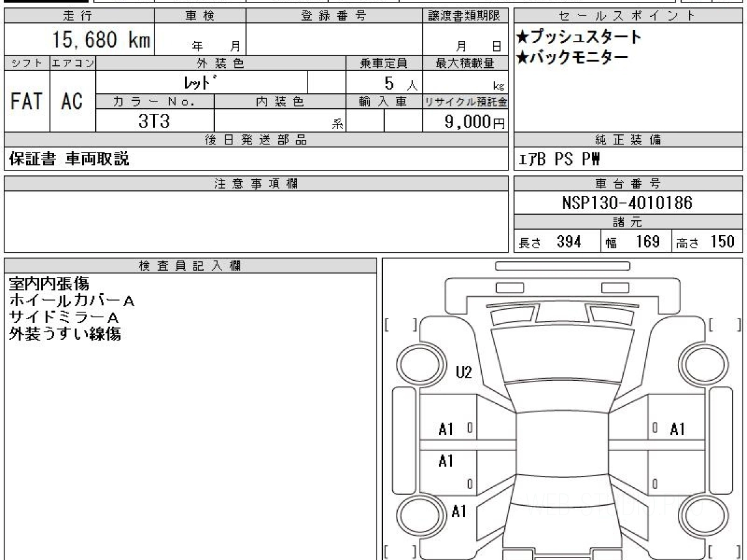
Task: Click the FAT shift value
Action: point(27,101)
